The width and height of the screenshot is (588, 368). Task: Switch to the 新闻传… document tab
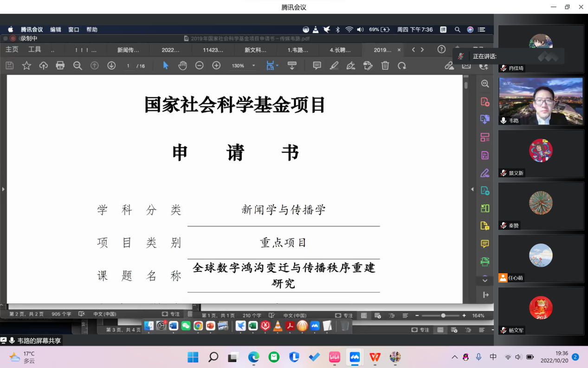pyautogui.click(x=128, y=50)
